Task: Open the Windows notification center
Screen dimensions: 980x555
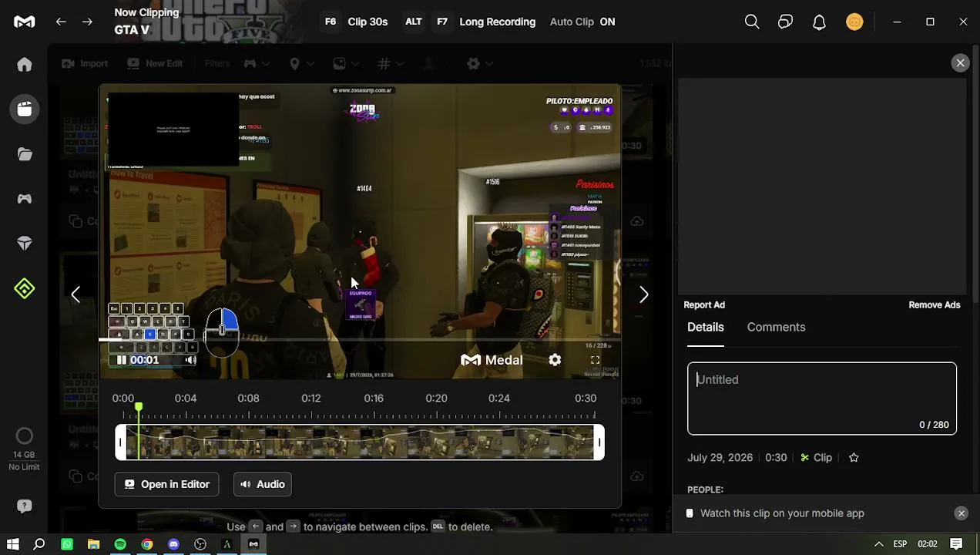Action: pos(956,544)
